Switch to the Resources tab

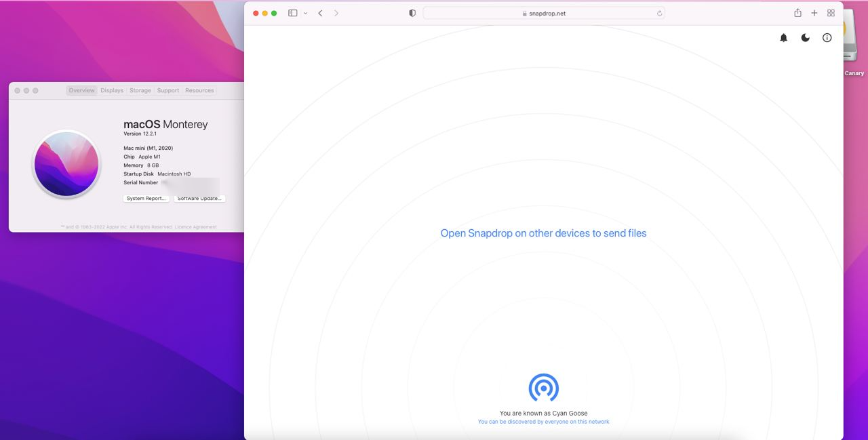[199, 90]
